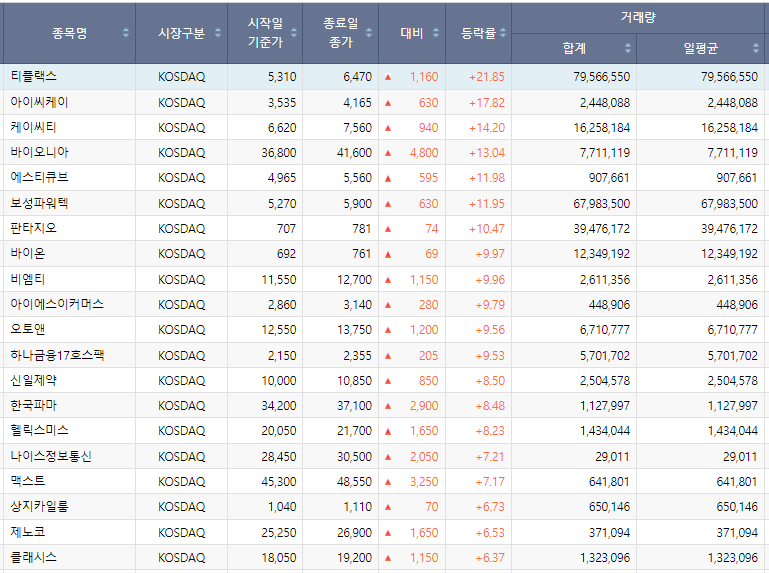Select stock name 에스티큐브
Screen dimensions: 769x573
(39, 178)
